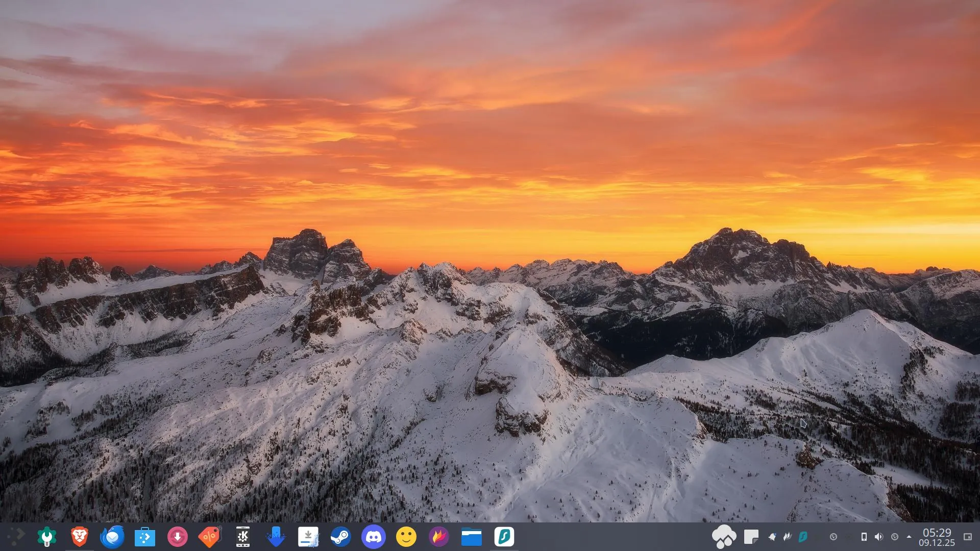Open the Plasma application launcher
Image resolution: width=980 pixels, height=551 pixels.
[15, 536]
